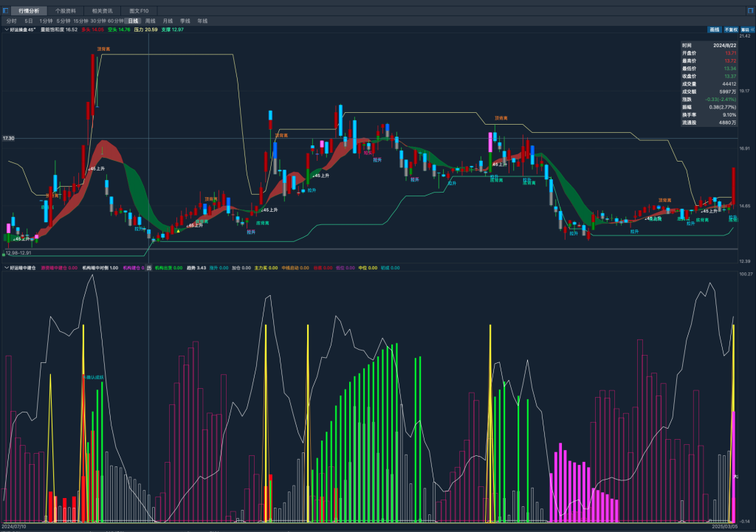Screen dimensions: 756x532
Task: Click the 压力 20.59 indicator value
Action: point(145,30)
